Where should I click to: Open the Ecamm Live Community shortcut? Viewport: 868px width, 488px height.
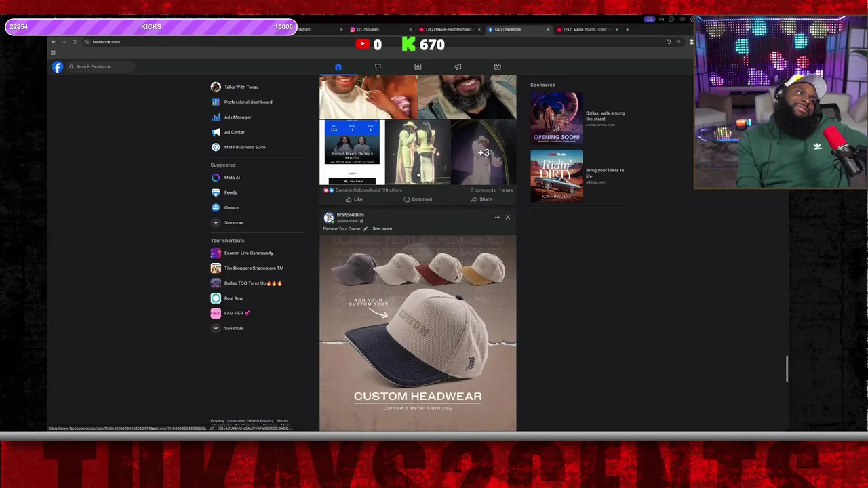[249, 253]
